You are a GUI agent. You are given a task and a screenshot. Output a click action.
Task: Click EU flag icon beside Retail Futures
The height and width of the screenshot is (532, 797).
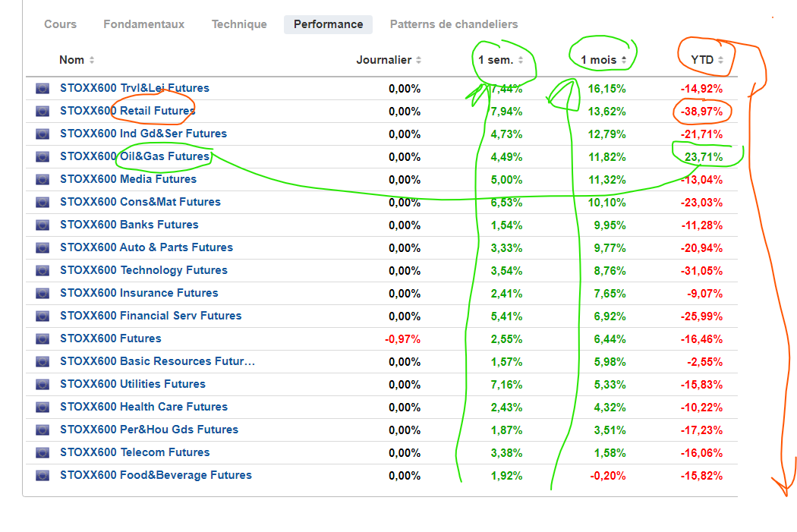coord(43,112)
